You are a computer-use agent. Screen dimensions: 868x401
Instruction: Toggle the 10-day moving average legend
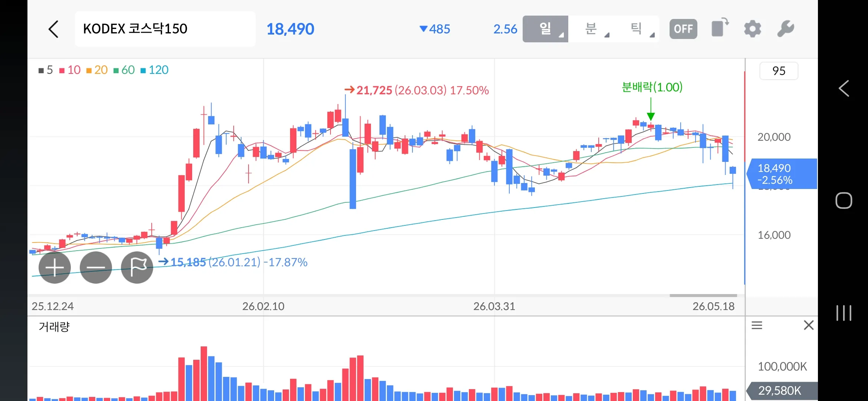[70, 70]
